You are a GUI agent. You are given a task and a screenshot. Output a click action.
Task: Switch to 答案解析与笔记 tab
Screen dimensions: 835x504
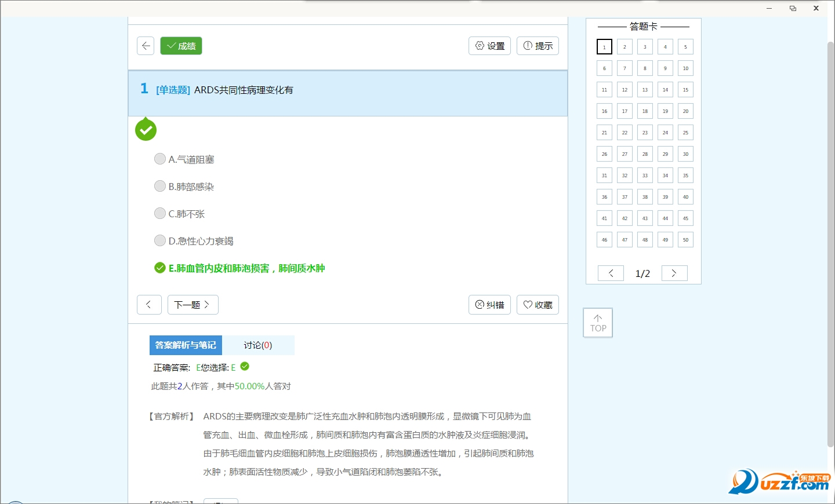point(186,345)
